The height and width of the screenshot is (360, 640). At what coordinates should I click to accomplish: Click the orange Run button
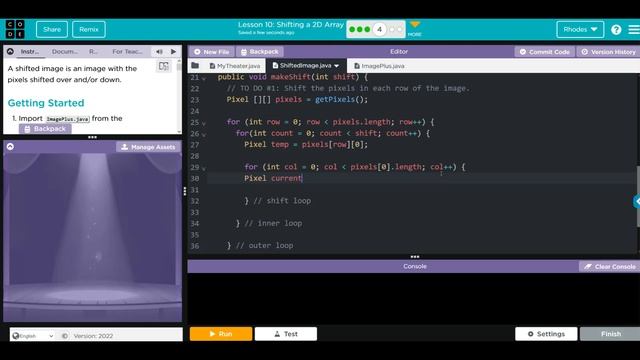221,334
